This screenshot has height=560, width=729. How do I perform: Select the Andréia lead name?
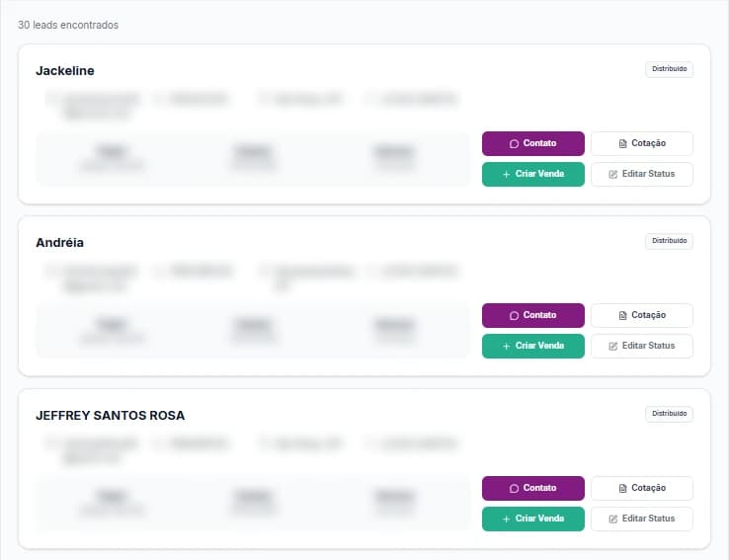point(60,243)
